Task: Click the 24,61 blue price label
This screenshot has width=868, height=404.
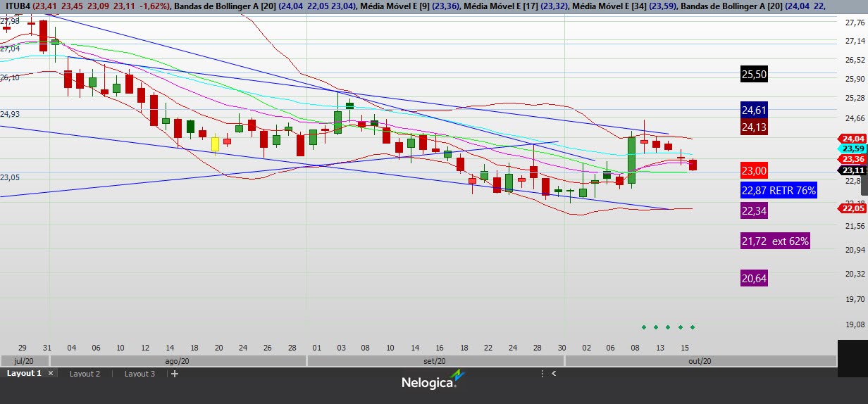Action: coord(754,110)
